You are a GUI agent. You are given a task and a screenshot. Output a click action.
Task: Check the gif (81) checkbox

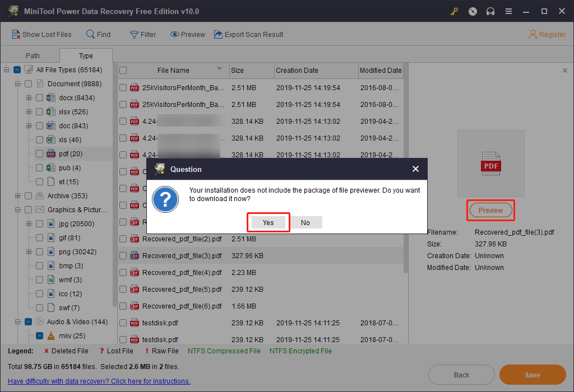[x=40, y=237]
